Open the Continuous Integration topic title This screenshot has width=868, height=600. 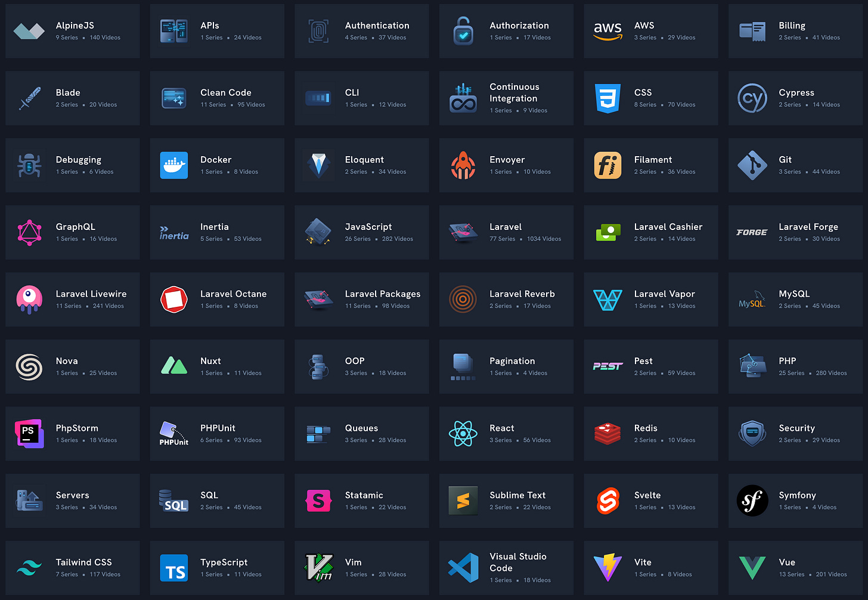[x=514, y=92]
